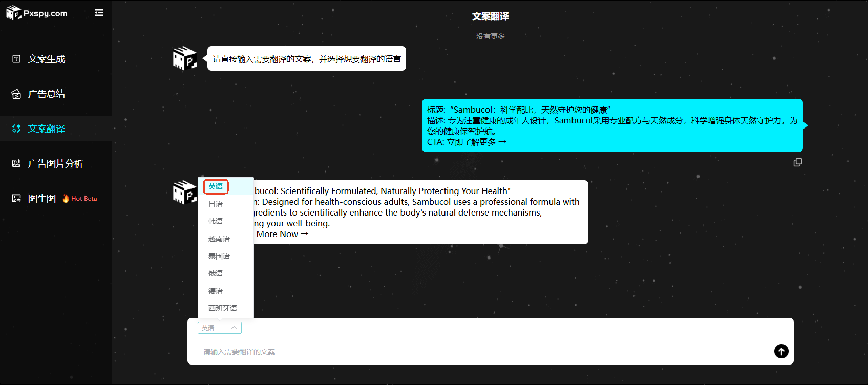Choose 韩语 in the language list
This screenshot has height=385, width=868.
point(226,221)
